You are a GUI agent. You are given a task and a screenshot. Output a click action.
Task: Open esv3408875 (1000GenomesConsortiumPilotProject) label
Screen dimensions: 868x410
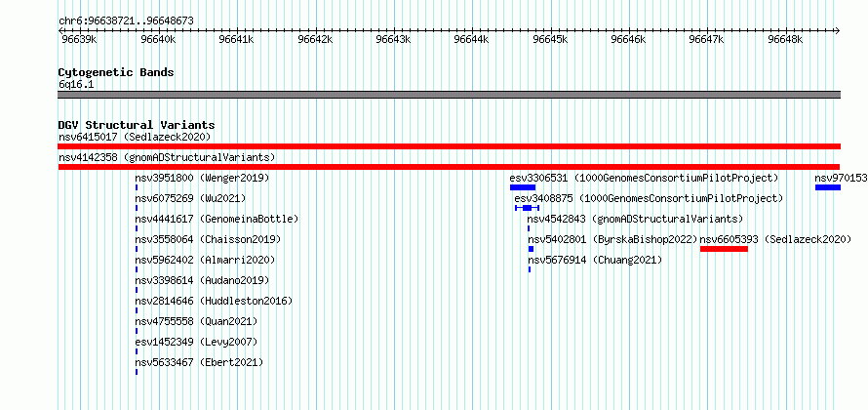tap(649, 198)
